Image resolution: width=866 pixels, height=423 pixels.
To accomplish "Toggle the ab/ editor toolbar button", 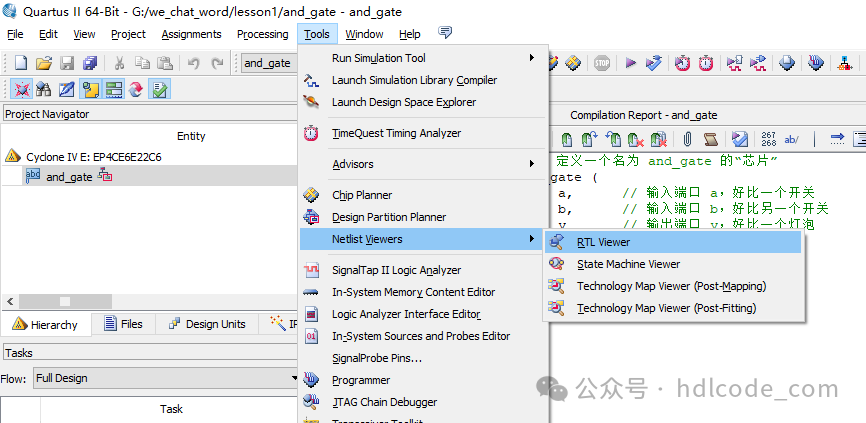I will point(791,139).
